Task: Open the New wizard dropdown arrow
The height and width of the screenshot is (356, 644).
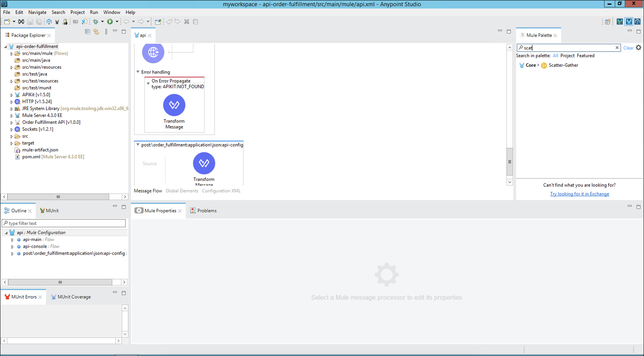Action: (14, 22)
